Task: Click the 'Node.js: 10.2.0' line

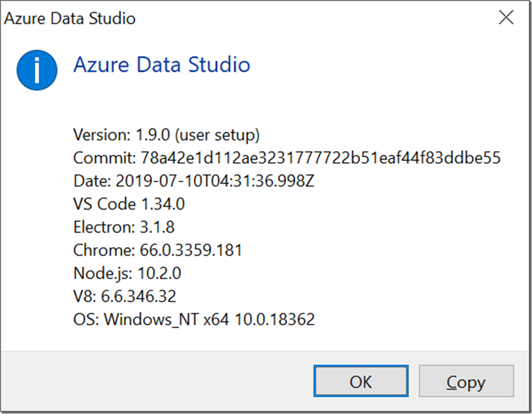Action: [127, 273]
